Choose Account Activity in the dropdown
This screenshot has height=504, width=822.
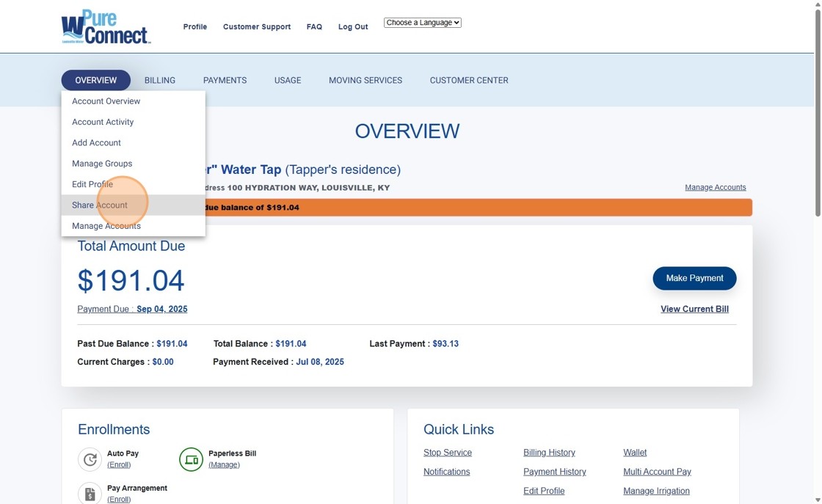pos(103,122)
